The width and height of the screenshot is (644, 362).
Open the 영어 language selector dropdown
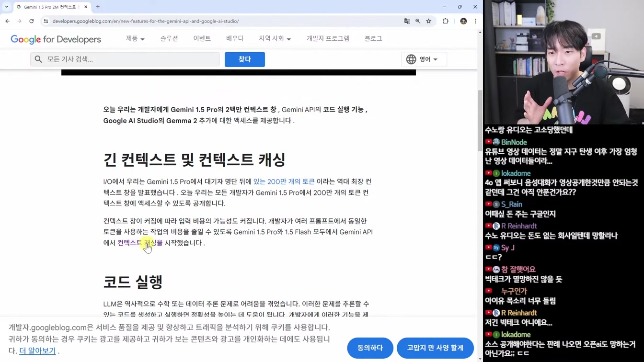pos(424,59)
